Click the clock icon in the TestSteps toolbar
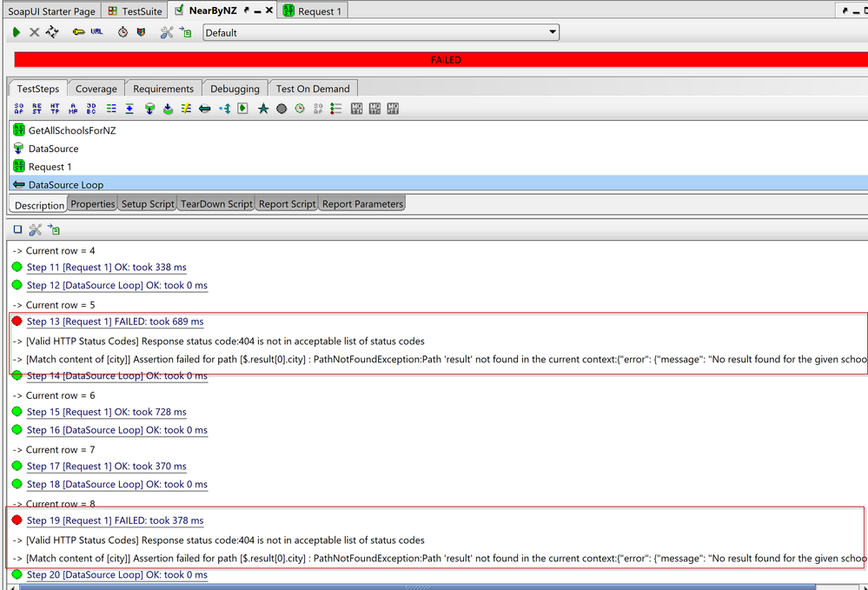The width and height of the screenshot is (868, 590). [x=300, y=109]
